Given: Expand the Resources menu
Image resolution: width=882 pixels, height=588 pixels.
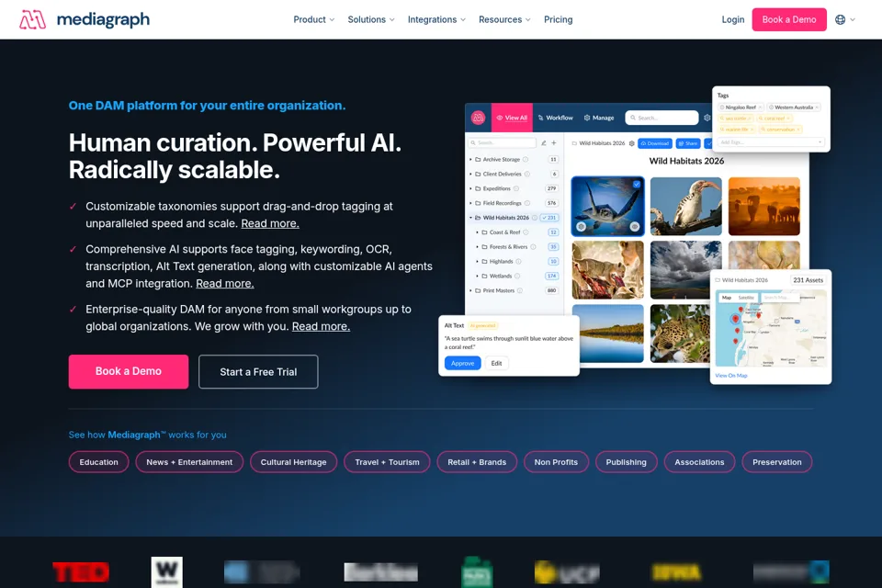Looking at the screenshot, I should coord(504,19).
